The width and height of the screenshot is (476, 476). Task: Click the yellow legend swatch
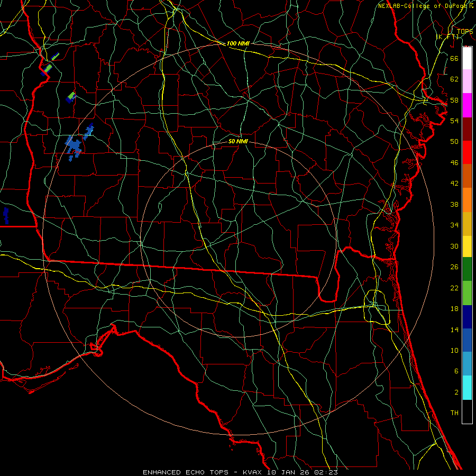click(467, 246)
